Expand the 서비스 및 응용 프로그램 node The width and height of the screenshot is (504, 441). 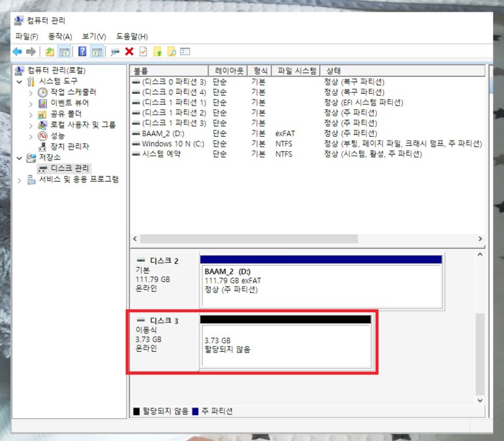pos(20,180)
